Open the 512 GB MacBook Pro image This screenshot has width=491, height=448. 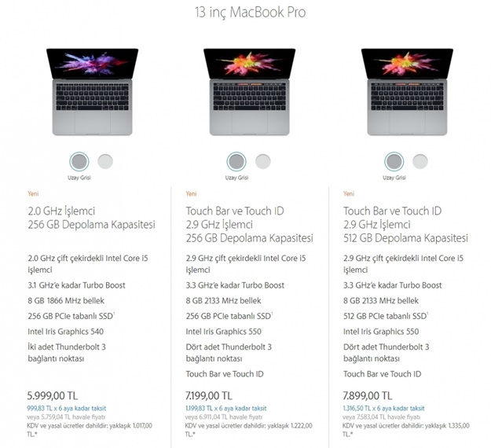click(407, 92)
